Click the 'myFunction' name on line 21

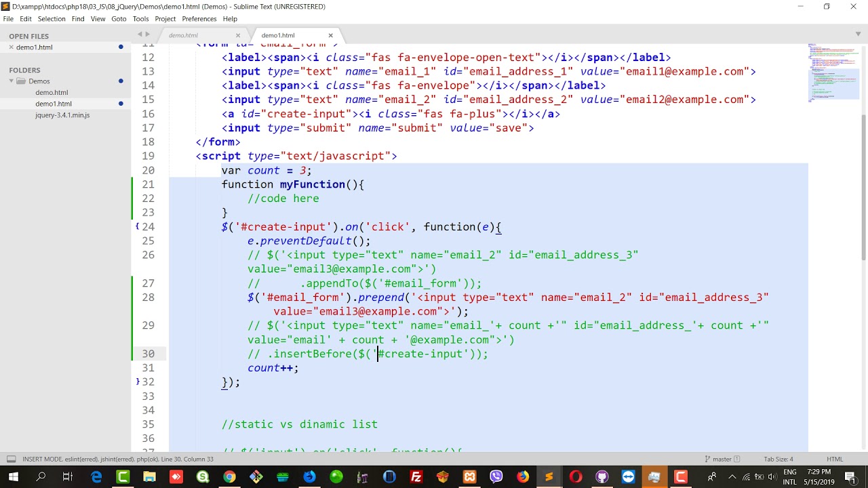tap(313, 184)
